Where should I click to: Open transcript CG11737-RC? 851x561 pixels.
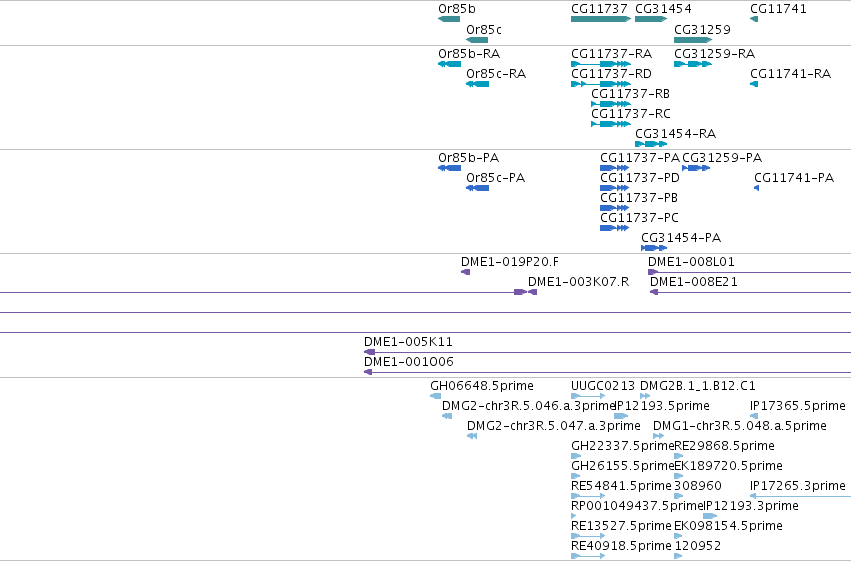click(x=631, y=114)
